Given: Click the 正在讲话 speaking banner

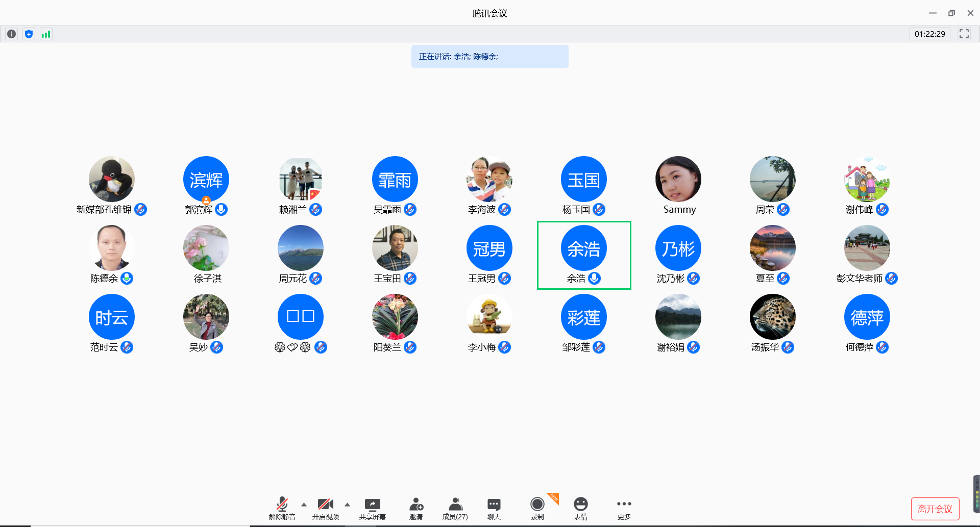Looking at the screenshot, I should [x=489, y=57].
